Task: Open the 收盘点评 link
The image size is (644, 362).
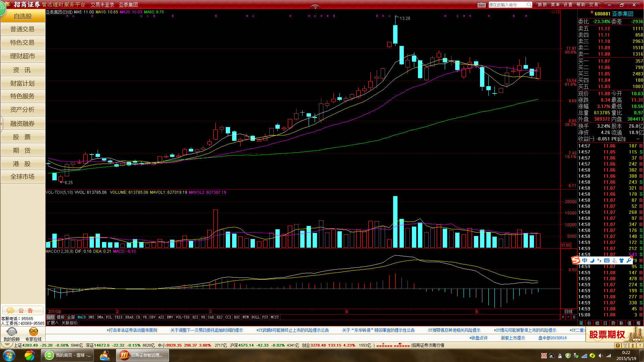Action: coord(479,338)
